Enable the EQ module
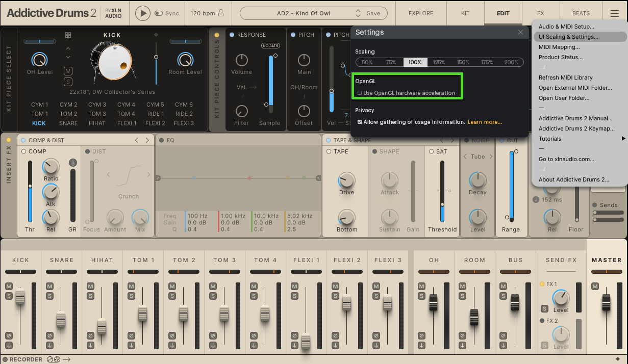Image resolution: width=628 pixels, height=364 pixels. (x=162, y=140)
